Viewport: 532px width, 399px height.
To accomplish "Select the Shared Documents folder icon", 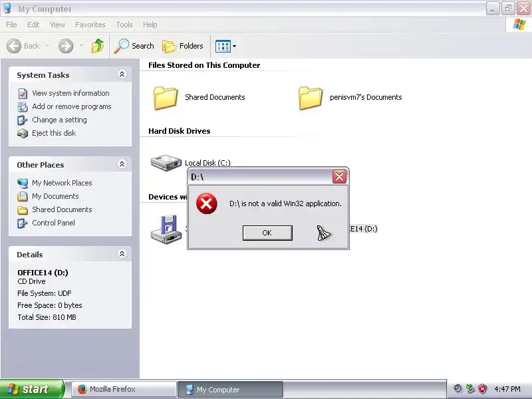I will point(165,98).
